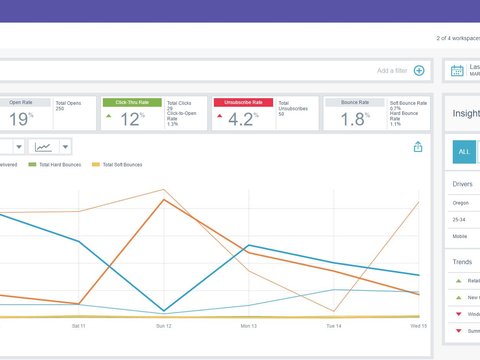Open the calendar date range icon
Image resolution: width=480 pixels, height=360 pixels.
[x=457, y=71]
